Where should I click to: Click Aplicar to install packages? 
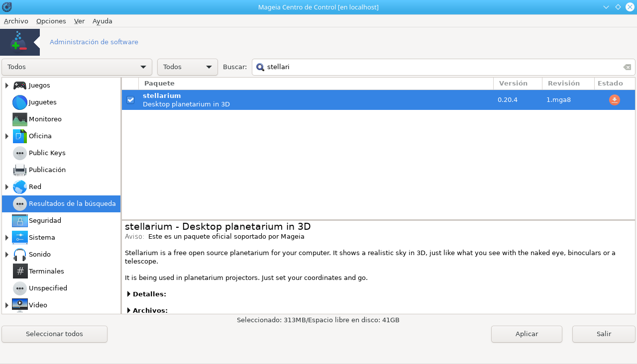[527, 334]
